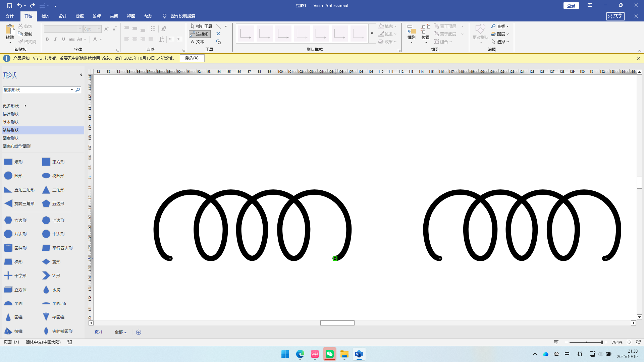Switch to the View (视图) tab
The height and width of the screenshot is (362, 644).
tap(131, 16)
